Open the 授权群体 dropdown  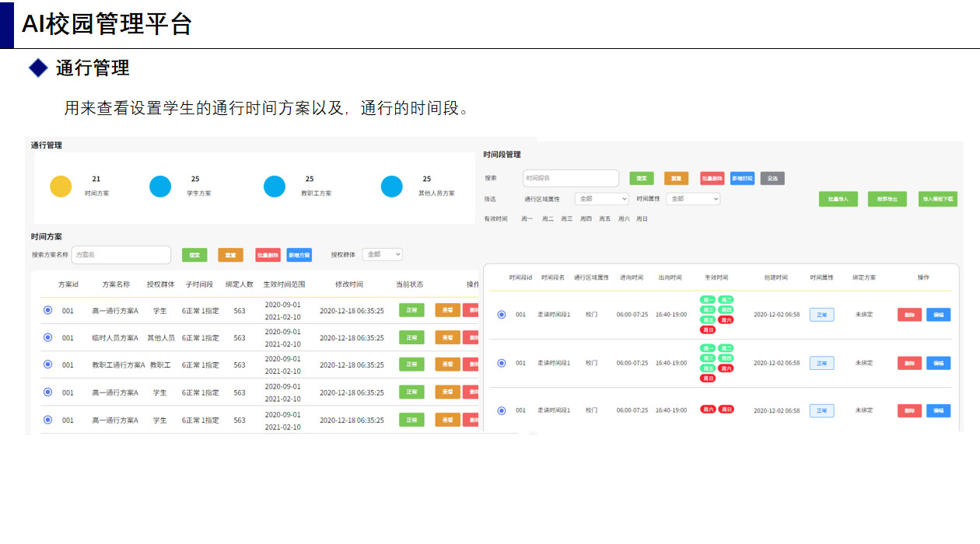tap(383, 254)
